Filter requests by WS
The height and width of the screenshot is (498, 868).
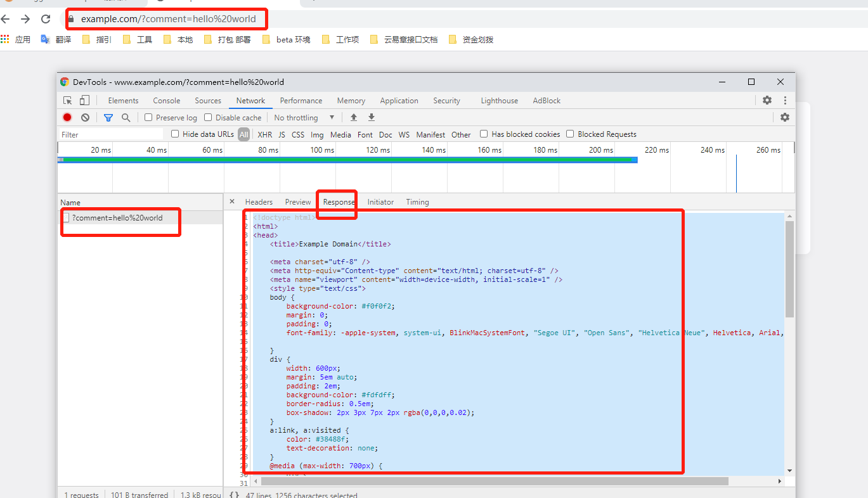(x=404, y=134)
